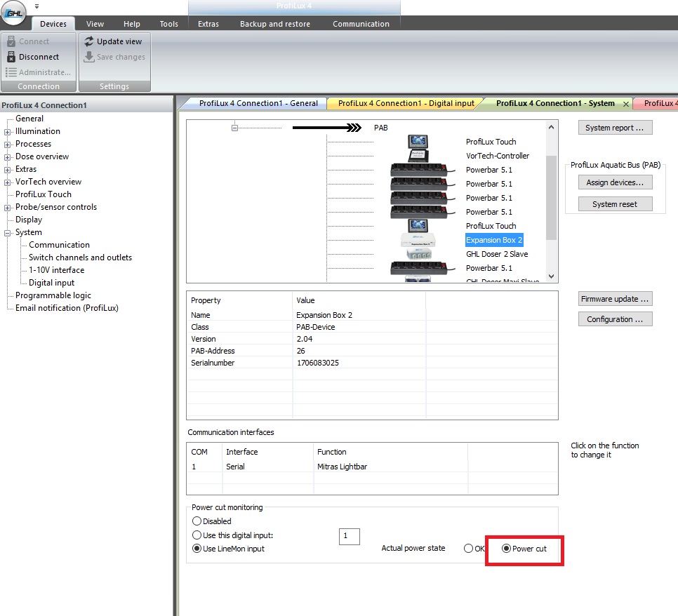Select Programmable logic tree item
Image resolution: width=678 pixels, height=616 pixels.
coord(53,295)
